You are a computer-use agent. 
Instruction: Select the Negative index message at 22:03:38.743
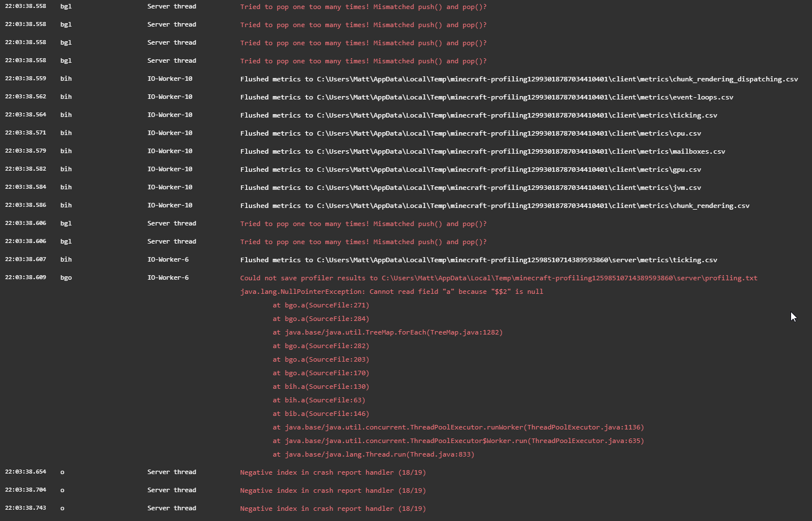(x=332, y=509)
